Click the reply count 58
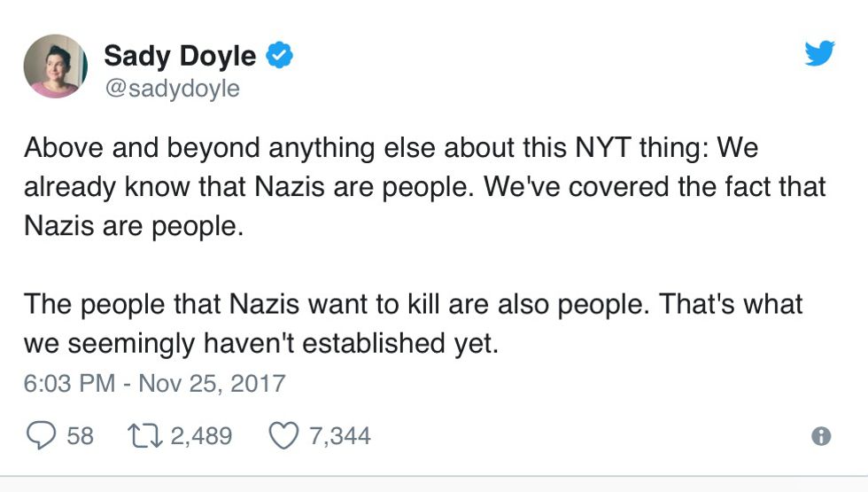Viewport: 868px width, 492px height. (80, 435)
